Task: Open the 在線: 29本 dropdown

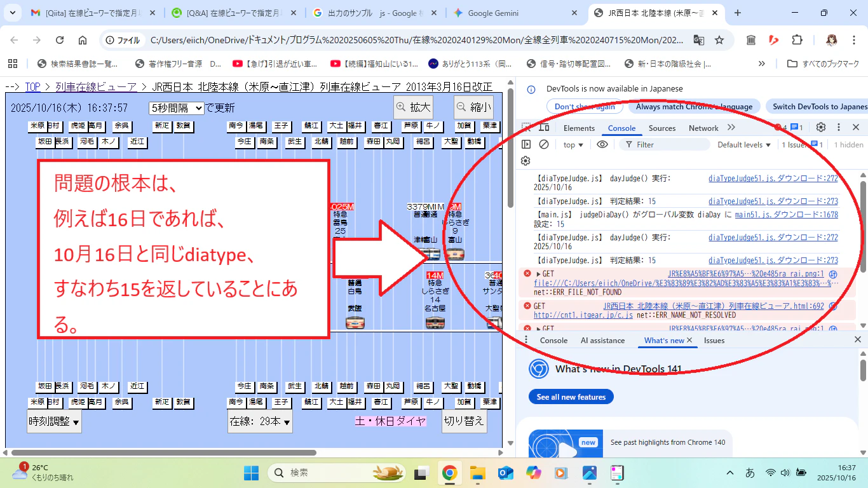Action: click(x=260, y=421)
